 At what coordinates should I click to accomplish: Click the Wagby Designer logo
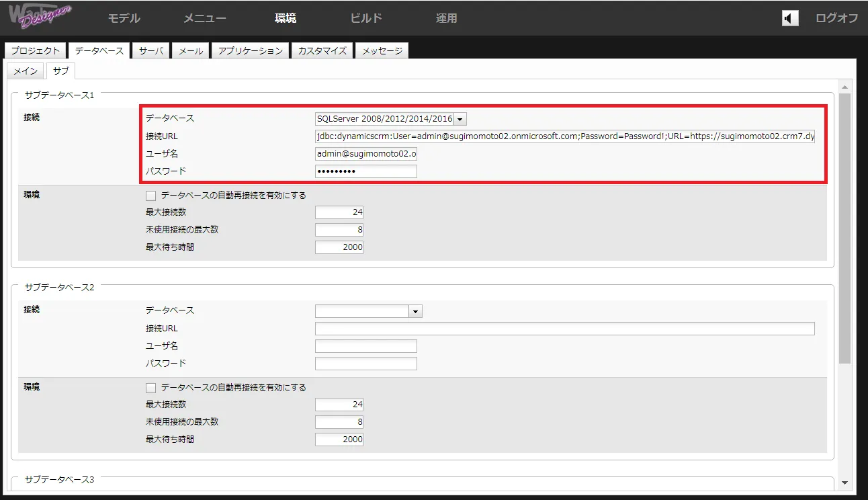40,17
